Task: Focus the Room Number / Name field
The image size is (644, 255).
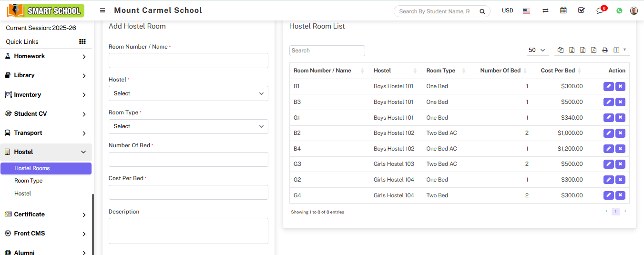Action: pyautogui.click(x=188, y=61)
